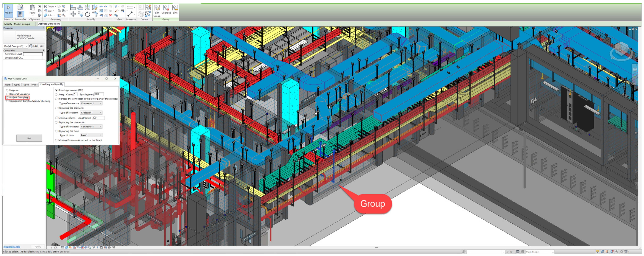Select the Project Grouping radio option
Viewport: 644px width, 256px height.
[x=8, y=98]
